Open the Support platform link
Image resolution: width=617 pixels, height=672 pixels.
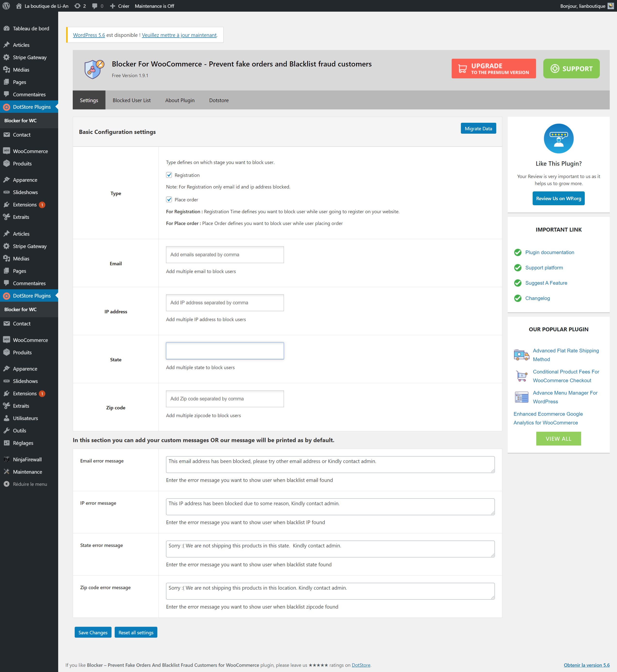(544, 268)
